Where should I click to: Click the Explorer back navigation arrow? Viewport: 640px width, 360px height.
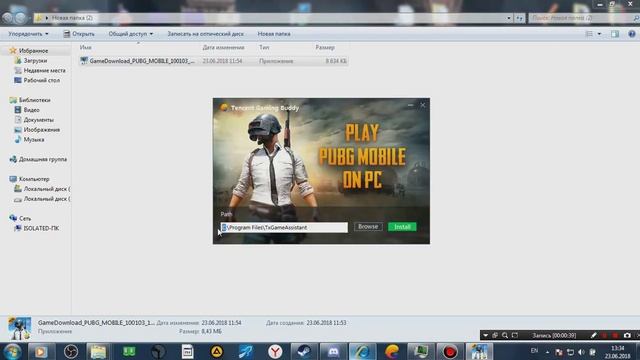click(7, 18)
